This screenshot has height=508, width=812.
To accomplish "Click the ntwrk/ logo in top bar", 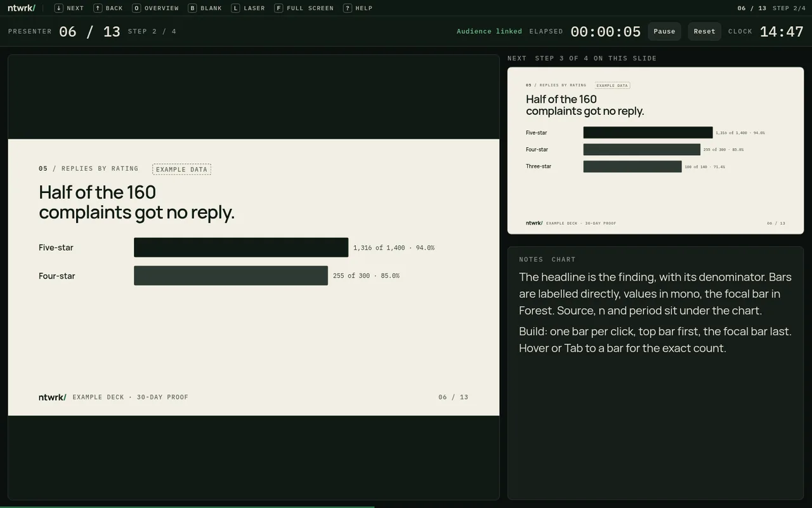I will click(22, 8).
